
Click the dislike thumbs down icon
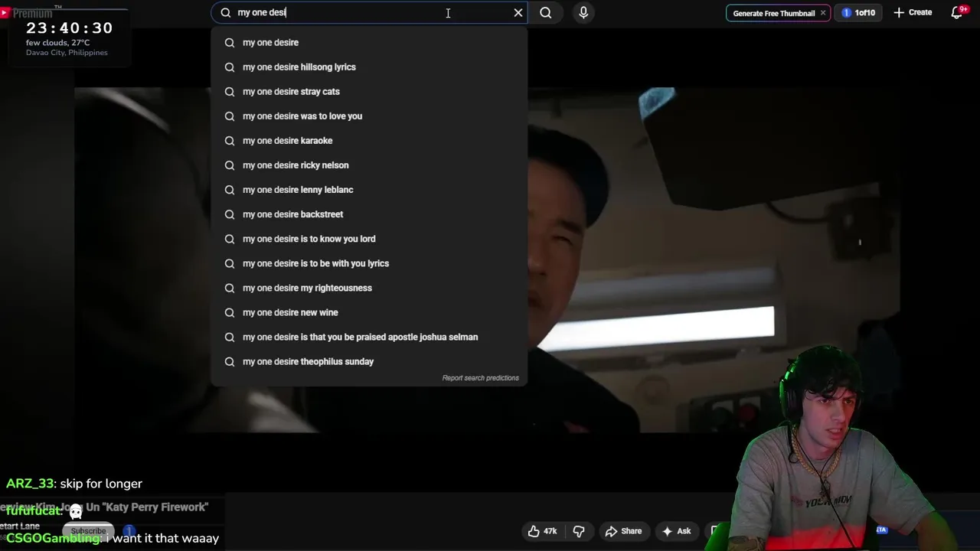(x=579, y=531)
